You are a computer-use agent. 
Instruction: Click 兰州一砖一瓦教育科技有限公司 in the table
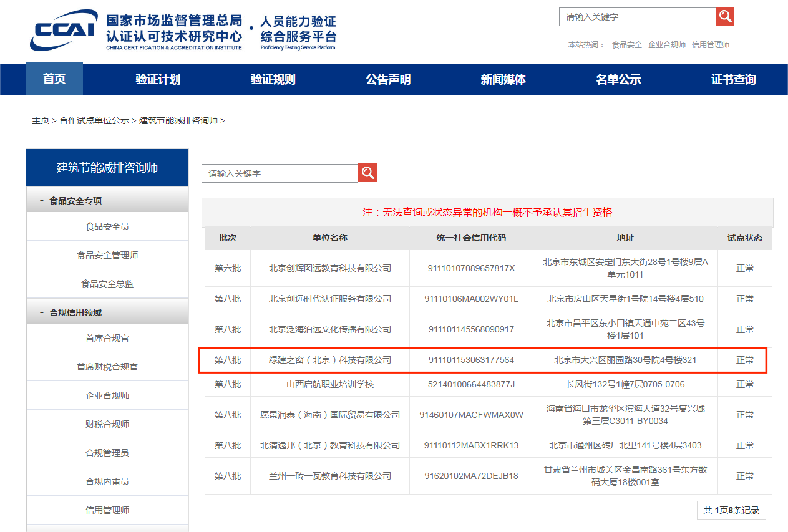(330, 476)
